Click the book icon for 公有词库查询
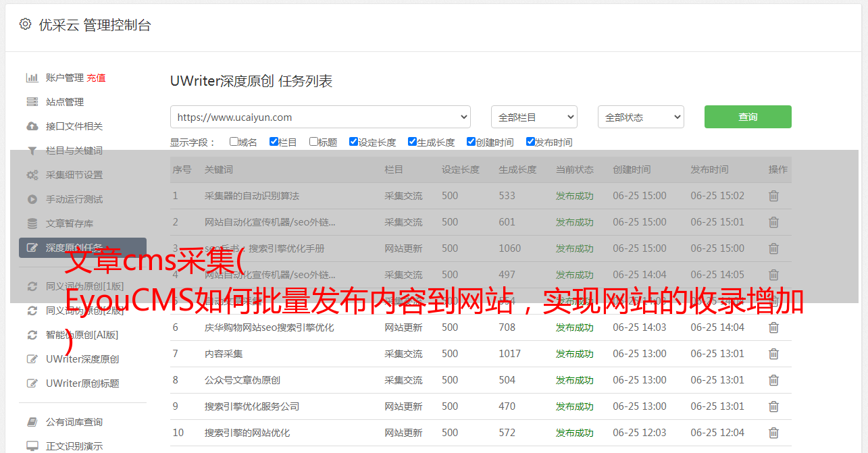The image size is (868, 453). pyautogui.click(x=32, y=422)
